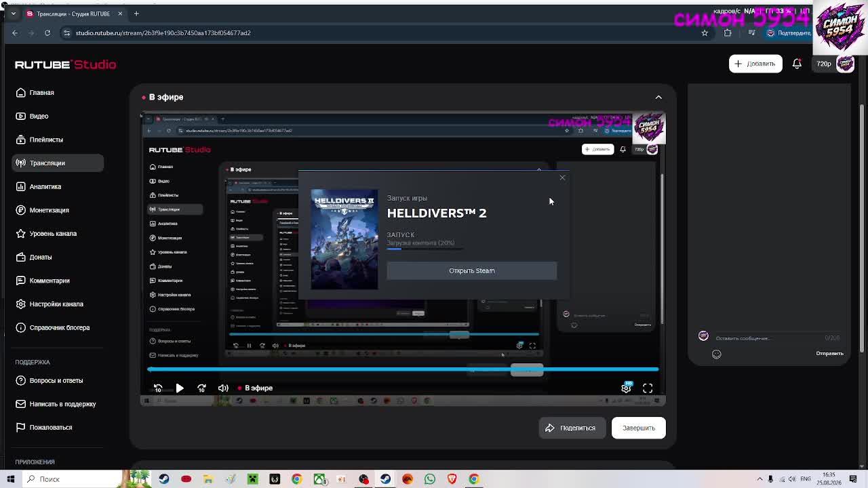Open the chat emoji picker
Viewport: 868px width, 488px height.
pos(717,354)
